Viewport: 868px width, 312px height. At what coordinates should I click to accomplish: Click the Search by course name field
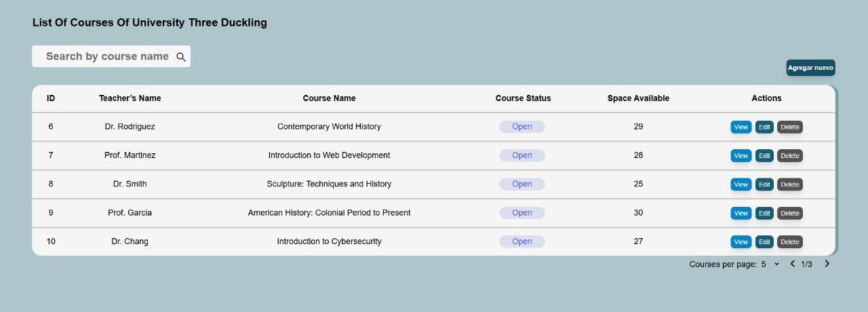[x=106, y=56]
